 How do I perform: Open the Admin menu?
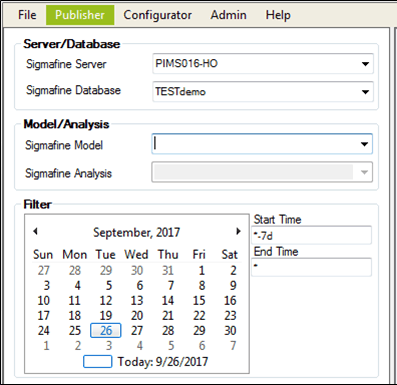point(229,15)
